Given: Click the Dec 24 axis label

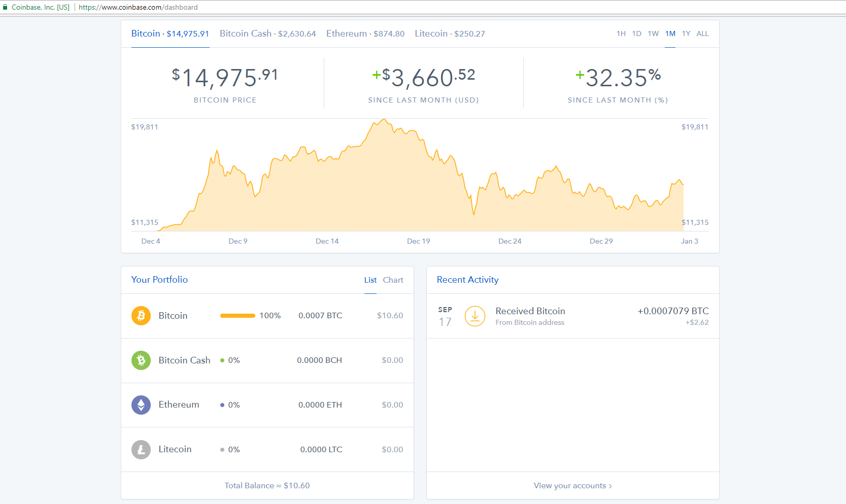Looking at the screenshot, I should (510, 241).
